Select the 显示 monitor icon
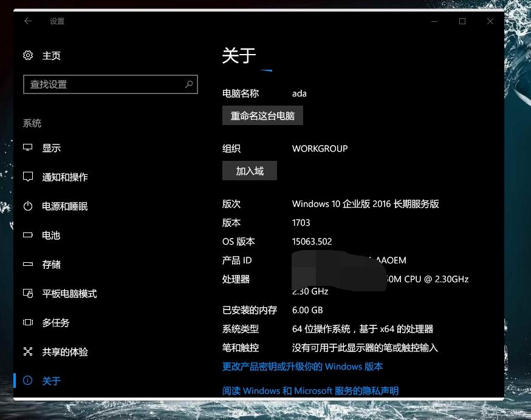The width and height of the screenshot is (531, 420). [28, 147]
